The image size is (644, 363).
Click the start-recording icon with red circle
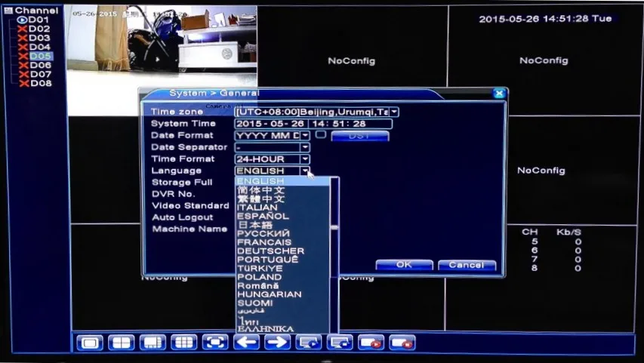pos(371,343)
